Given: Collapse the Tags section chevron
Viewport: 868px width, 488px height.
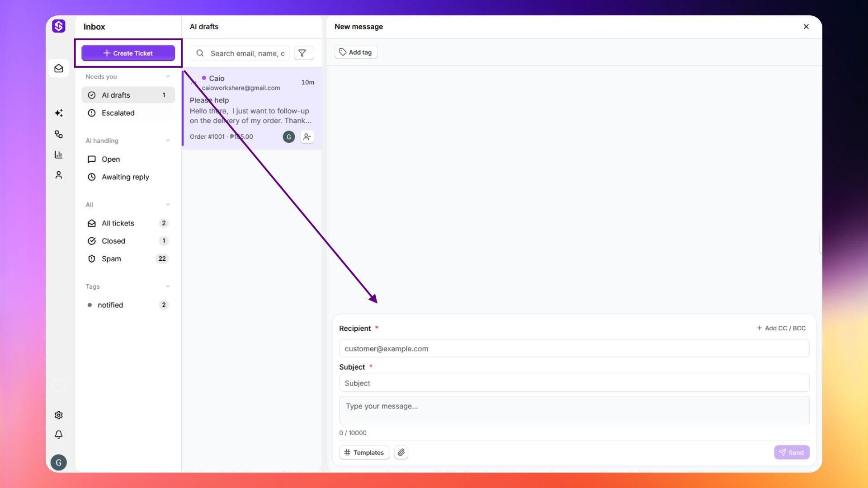Looking at the screenshot, I should (168, 286).
